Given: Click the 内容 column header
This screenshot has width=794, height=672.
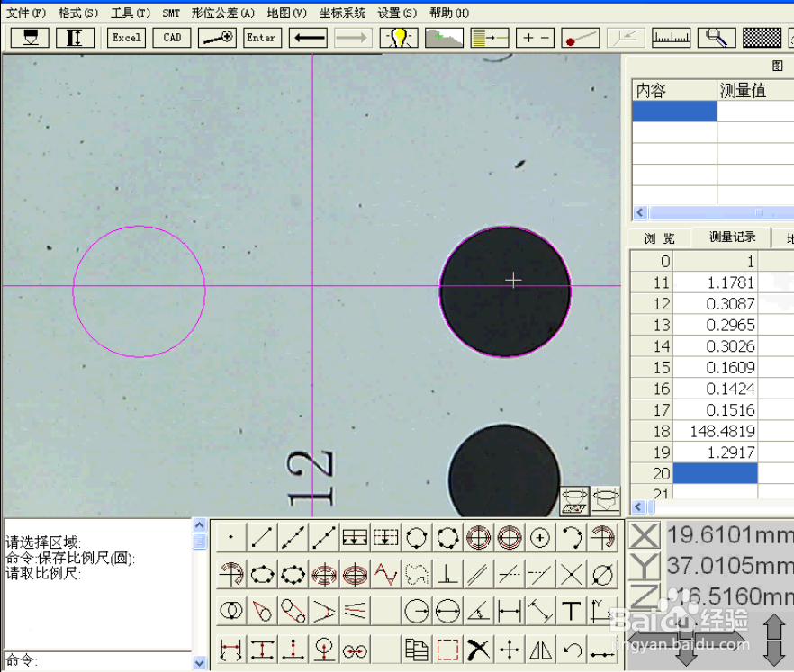Looking at the screenshot, I should (674, 90).
